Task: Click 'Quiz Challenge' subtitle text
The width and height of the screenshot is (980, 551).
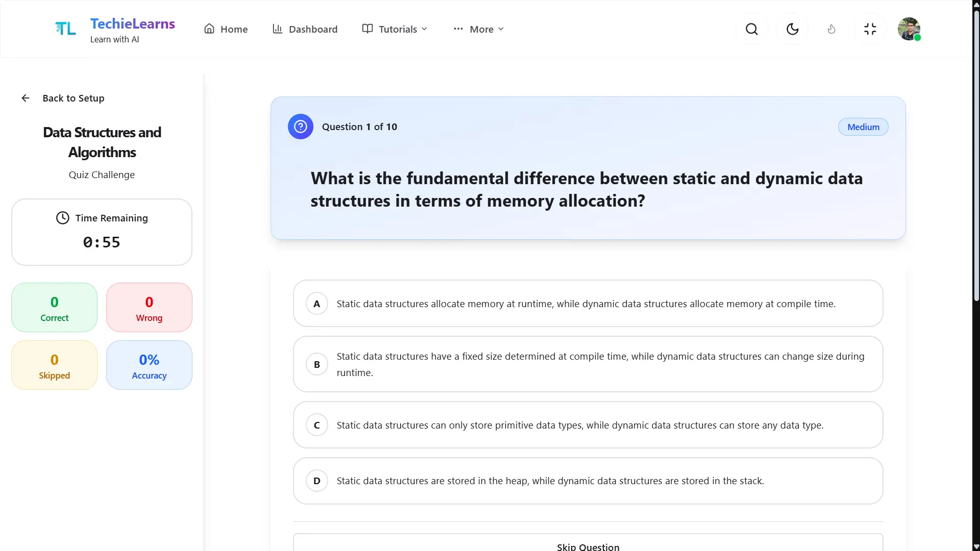Action: (x=102, y=174)
